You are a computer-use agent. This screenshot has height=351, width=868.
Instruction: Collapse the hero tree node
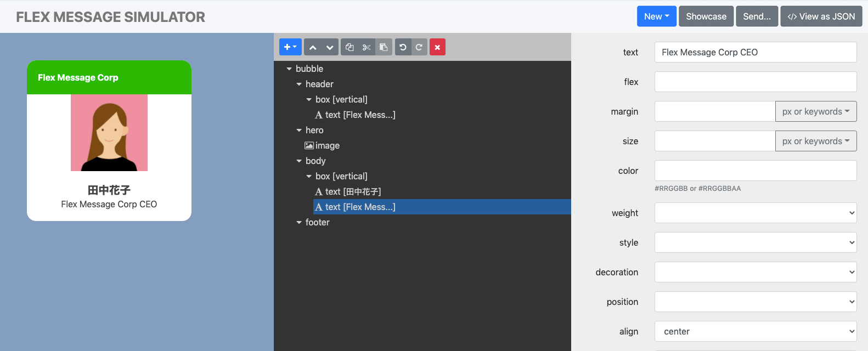(299, 131)
